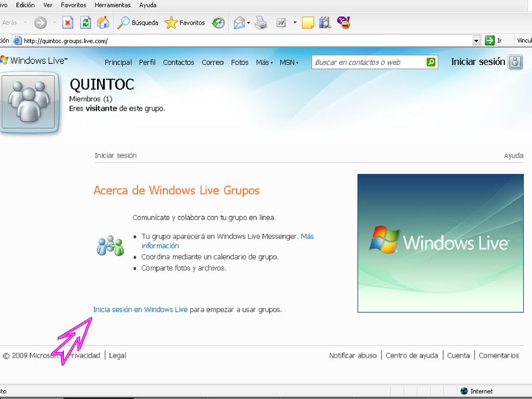The width and height of the screenshot is (532, 399).
Task: Expand the Edit with Word dropdown arrow
Action: 295,23
